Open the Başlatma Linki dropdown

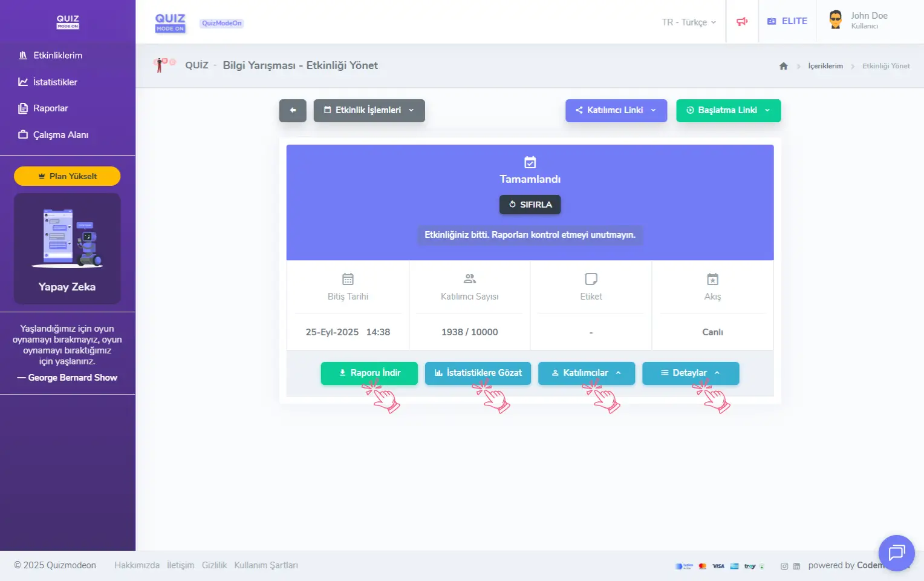coord(728,111)
